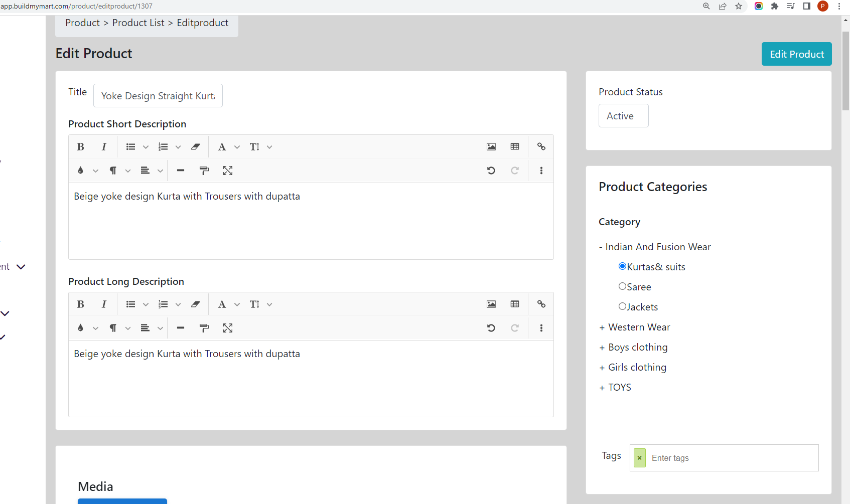The image size is (850, 504).
Task: Toggle fullscreen in Short Description editor
Action: click(x=228, y=171)
